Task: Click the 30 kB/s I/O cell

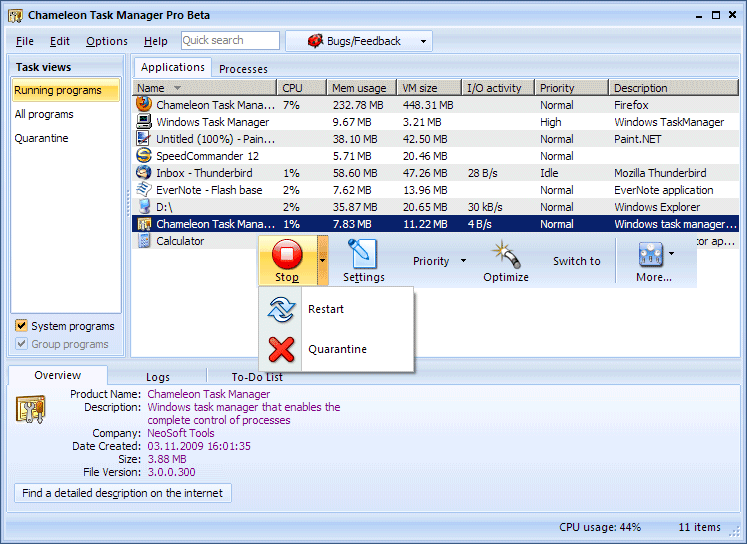Action: 485,207
